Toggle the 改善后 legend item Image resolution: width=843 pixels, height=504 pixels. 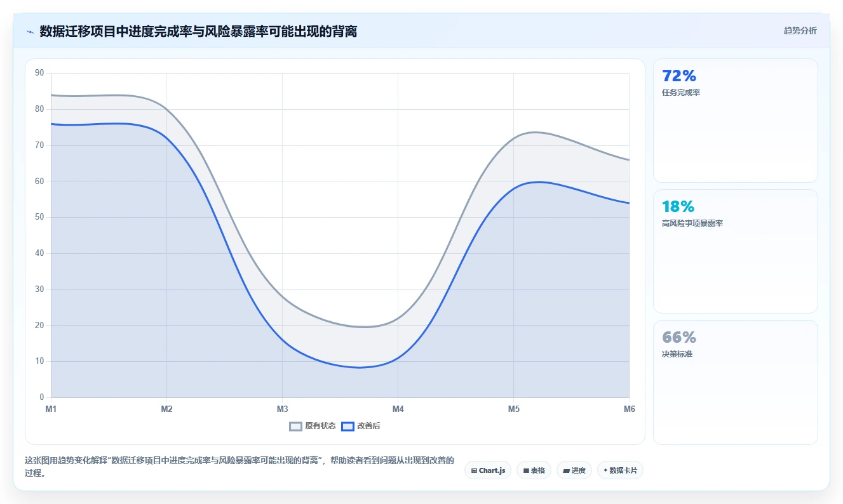click(360, 426)
